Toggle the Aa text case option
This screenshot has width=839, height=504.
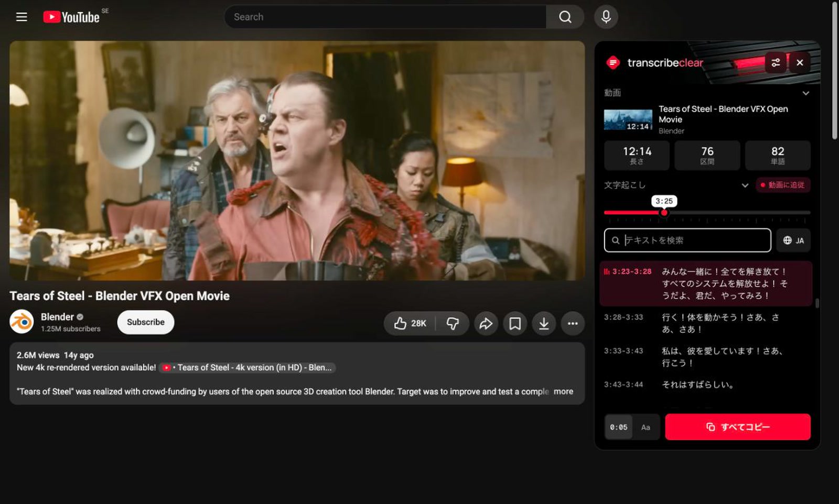click(646, 427)
